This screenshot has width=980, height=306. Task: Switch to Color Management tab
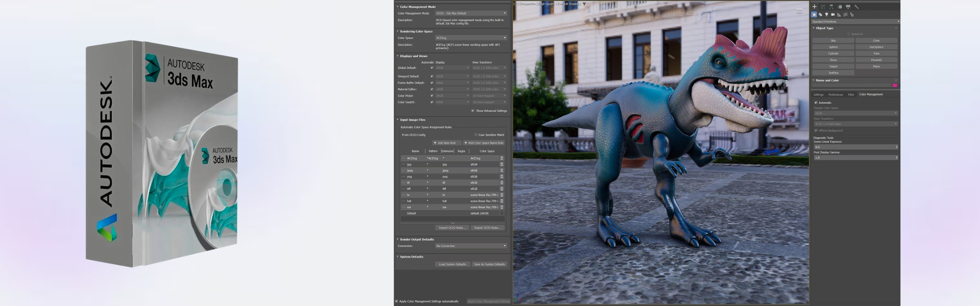point(871,94)
